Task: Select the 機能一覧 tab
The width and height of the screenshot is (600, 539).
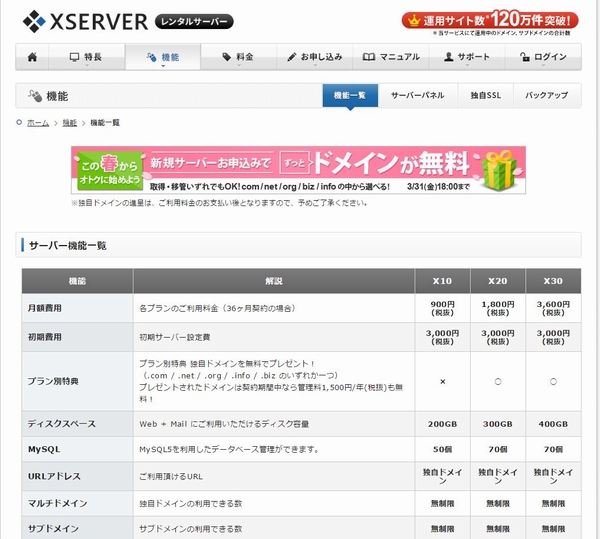Action: pos(350,96)
